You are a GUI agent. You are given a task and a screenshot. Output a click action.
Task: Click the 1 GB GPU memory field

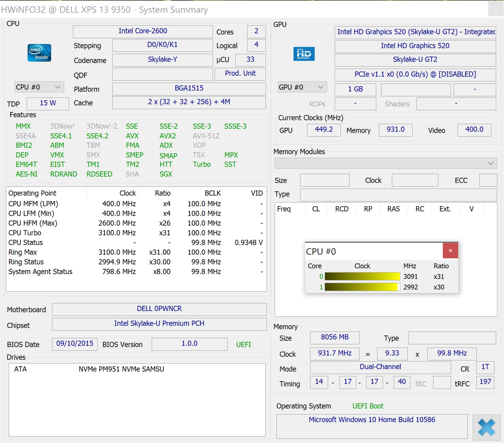(356, 89)
